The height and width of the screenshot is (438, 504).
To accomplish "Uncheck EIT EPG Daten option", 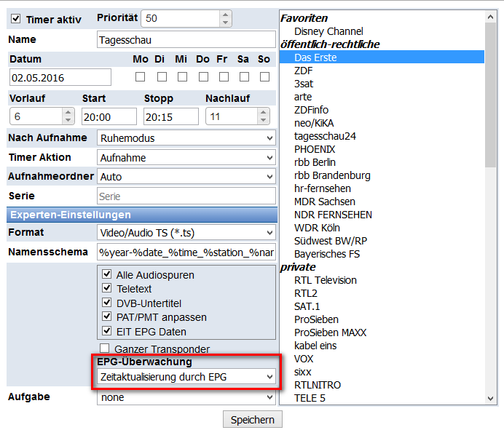I will [x=107, y=331].
